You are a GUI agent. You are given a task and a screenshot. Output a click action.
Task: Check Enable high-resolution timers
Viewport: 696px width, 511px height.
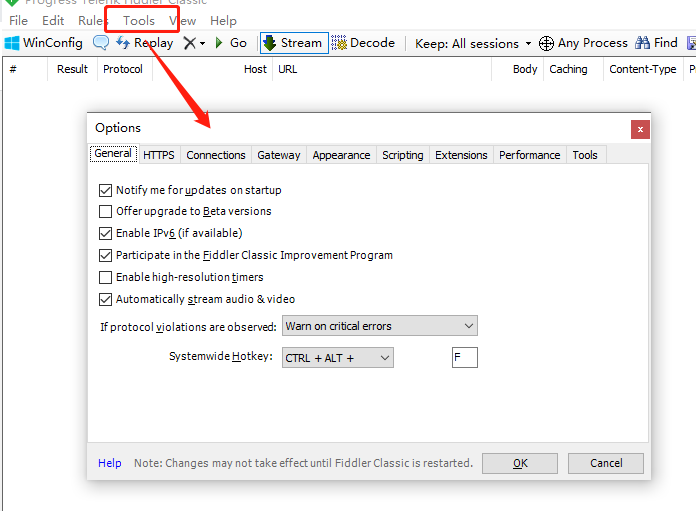click(105, 277)
